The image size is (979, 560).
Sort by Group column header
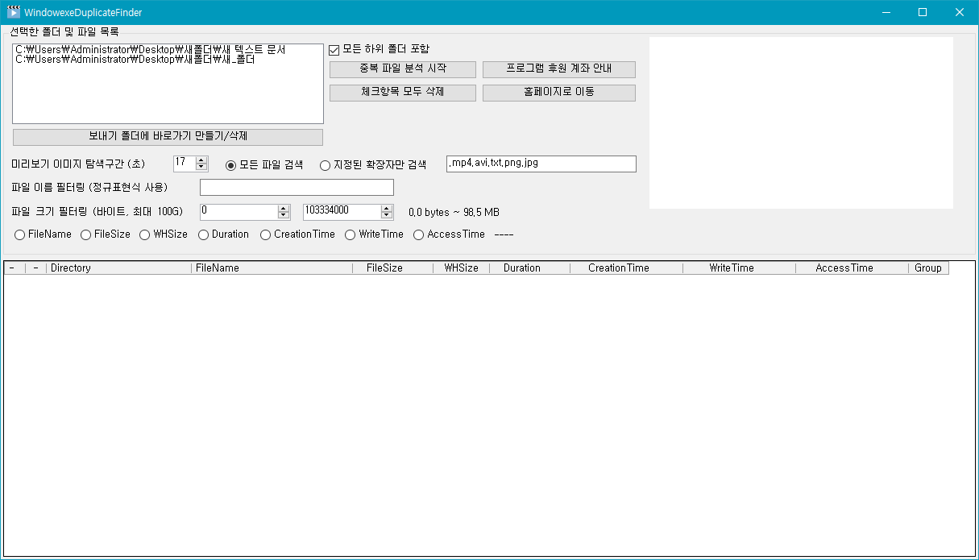click(x=928, y=268)
